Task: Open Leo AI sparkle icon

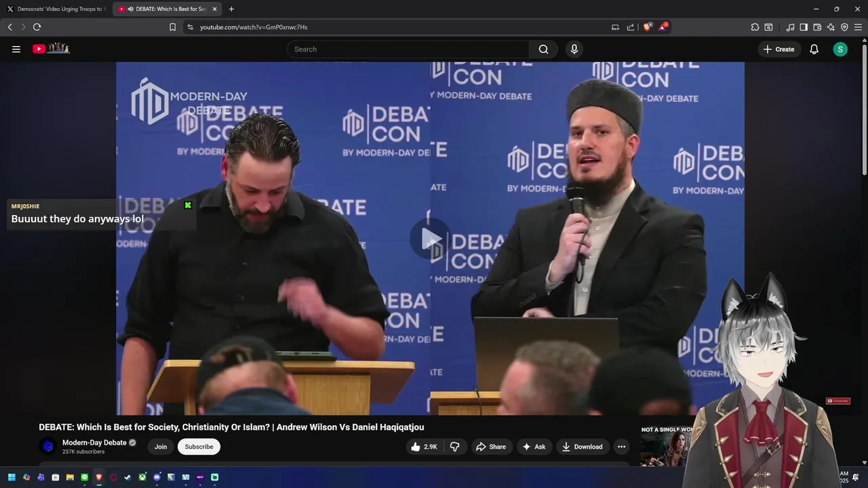Action: 831,27
